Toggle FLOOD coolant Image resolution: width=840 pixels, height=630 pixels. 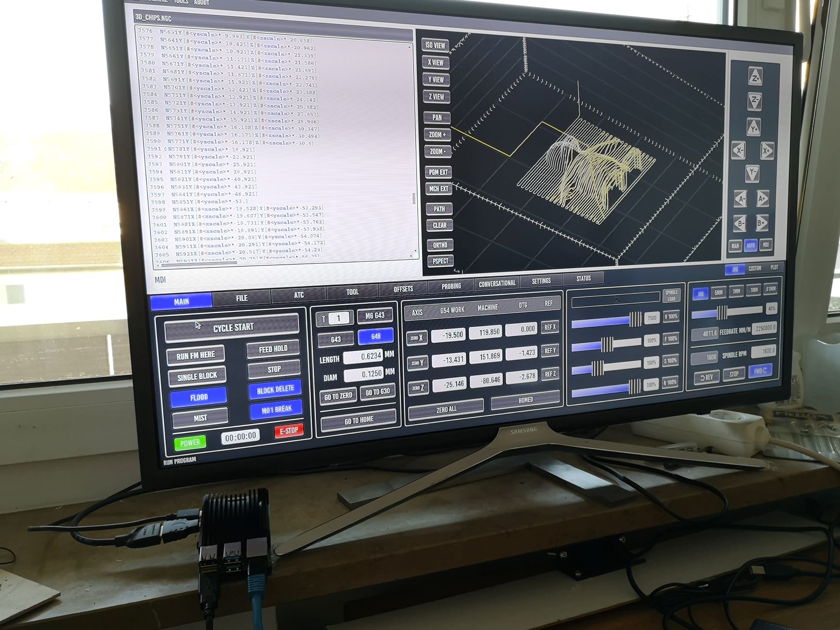pyautogui.click(x=199, y=397)
